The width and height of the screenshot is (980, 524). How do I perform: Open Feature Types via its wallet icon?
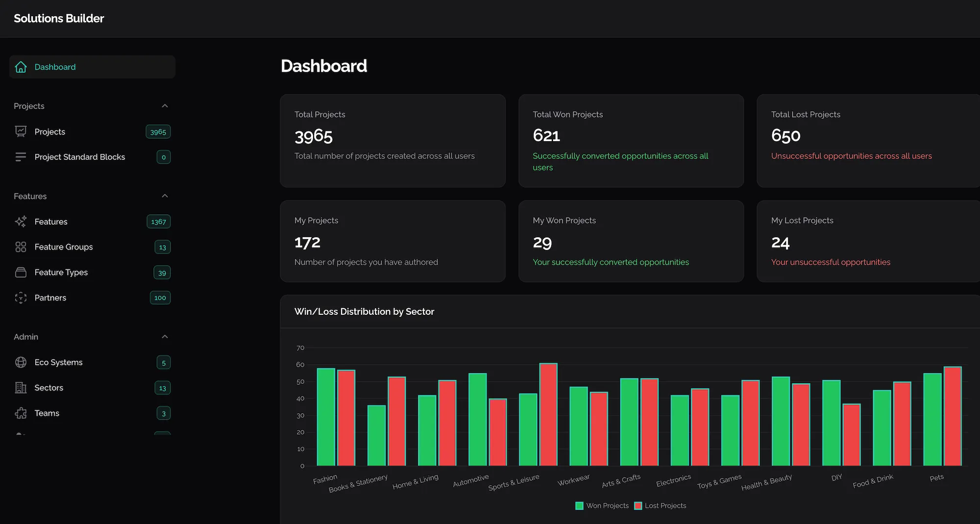21,272
